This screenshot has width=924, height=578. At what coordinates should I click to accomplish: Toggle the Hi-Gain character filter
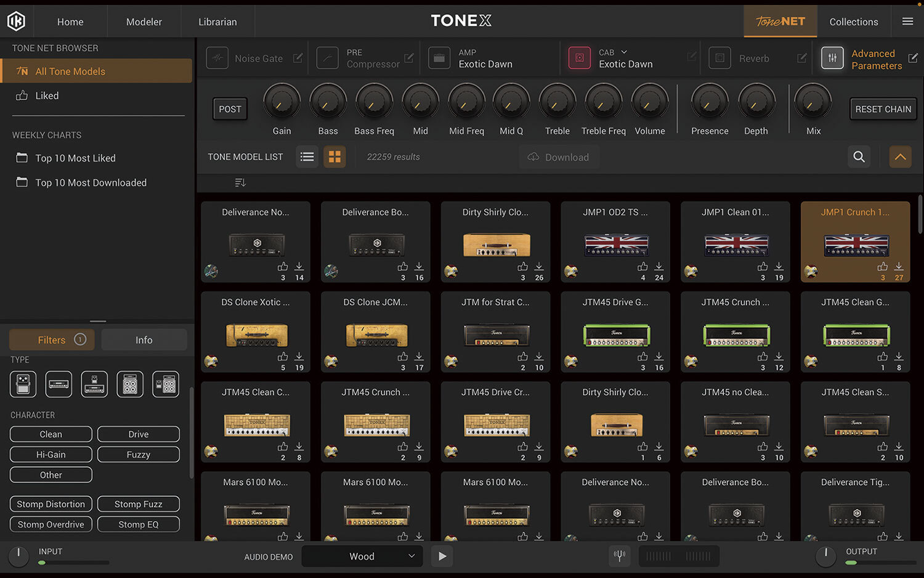[51, 455]
